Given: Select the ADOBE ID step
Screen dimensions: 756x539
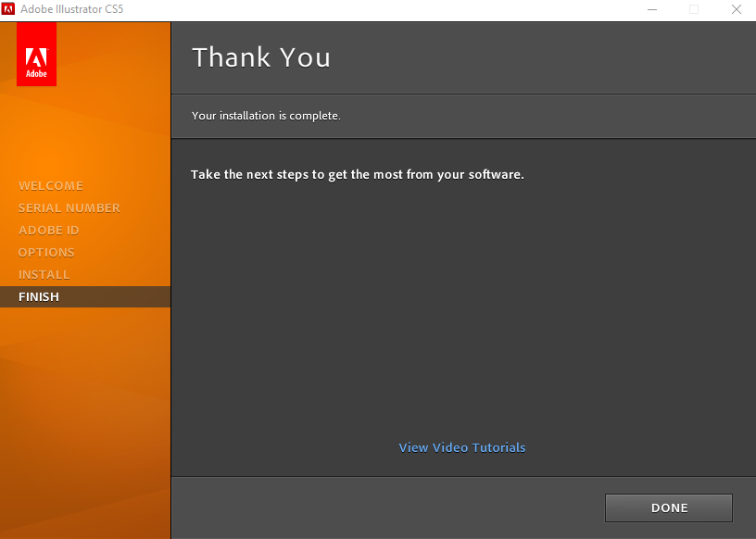Looking at the screenshot, I should pyautogui.click(x=48, y=230).
